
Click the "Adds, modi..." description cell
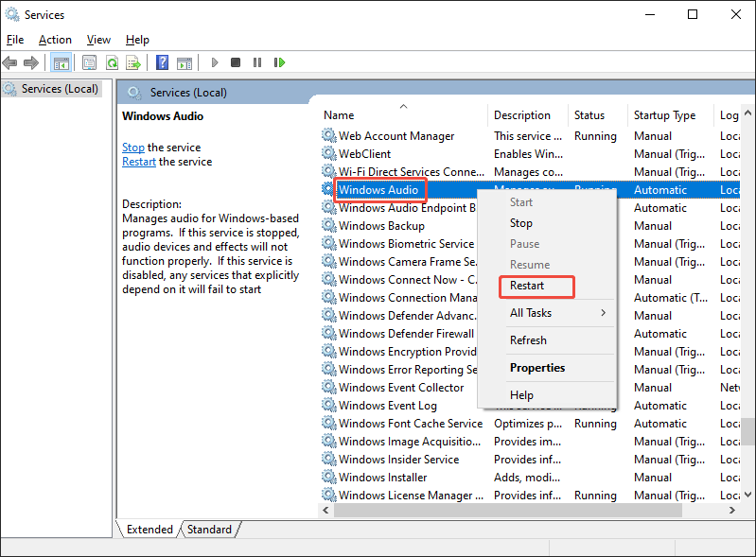[x=527, y=477]
